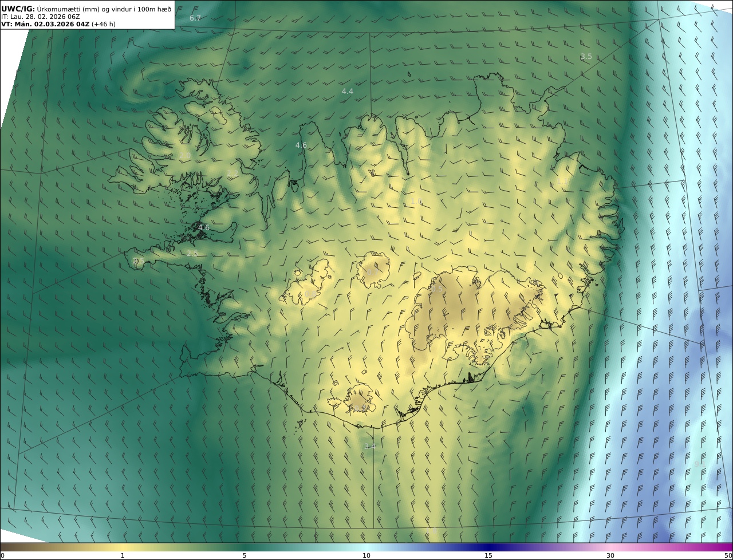Click the '(+46 h)' forecast offset text

104,24
